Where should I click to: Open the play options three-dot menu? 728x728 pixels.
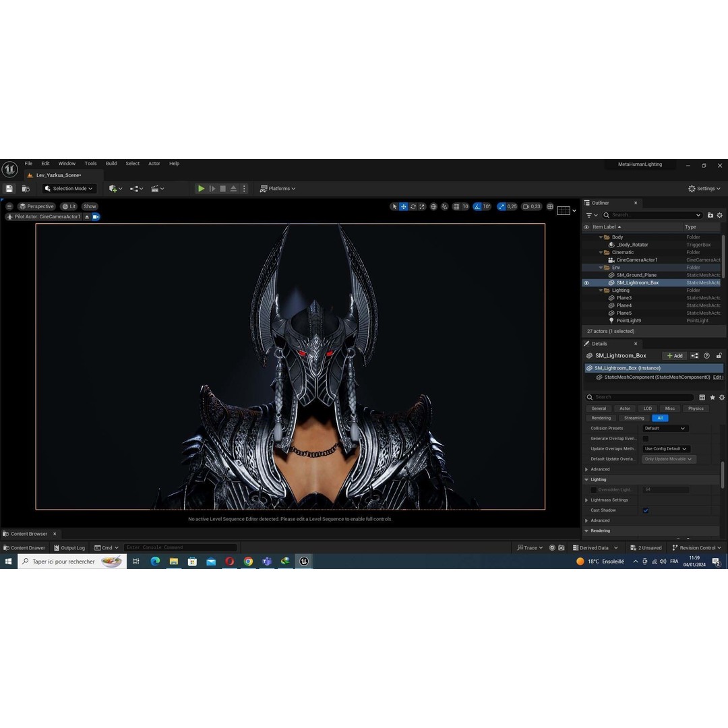coord(244,189)
